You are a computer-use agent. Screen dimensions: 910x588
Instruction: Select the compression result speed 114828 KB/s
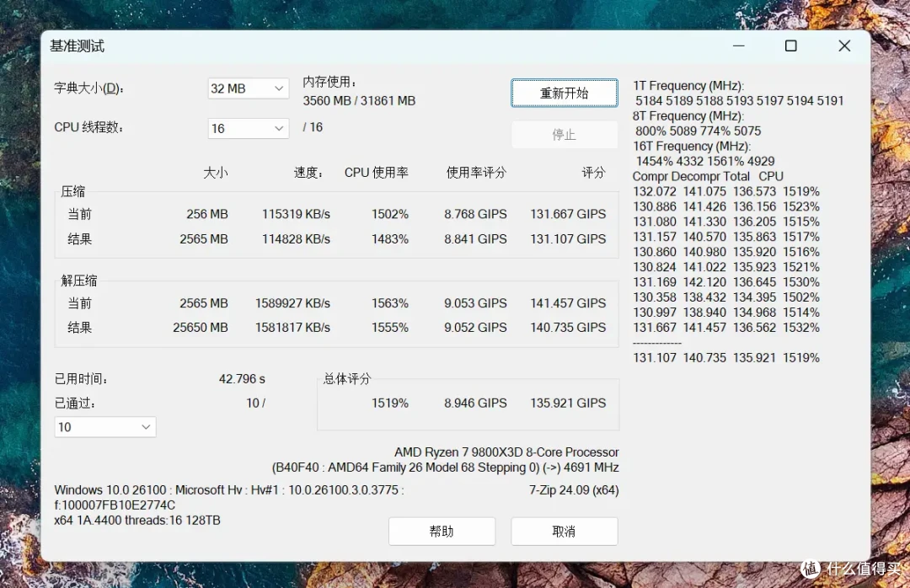(x=296, y=239)
